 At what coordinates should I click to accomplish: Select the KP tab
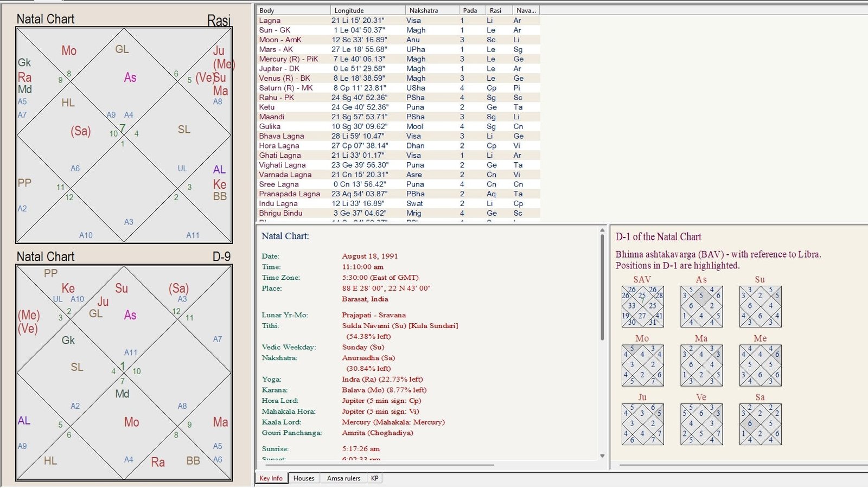[x=374, y=478]
